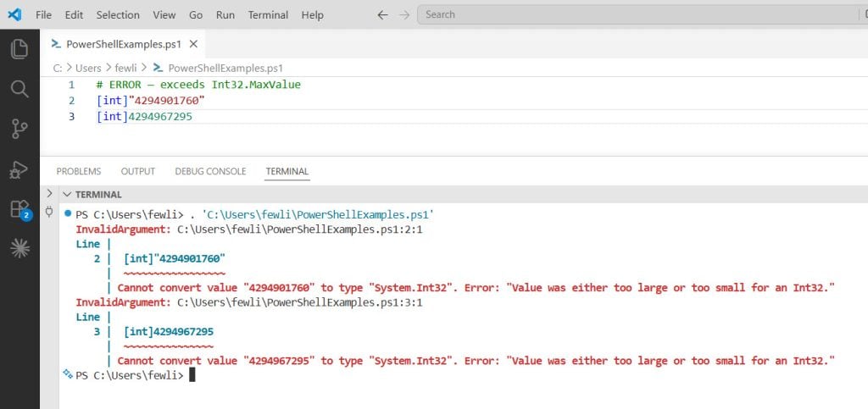Click the 4294967295 number in editor line 3
Screen dimensions: 868x409
click(160, 117)
